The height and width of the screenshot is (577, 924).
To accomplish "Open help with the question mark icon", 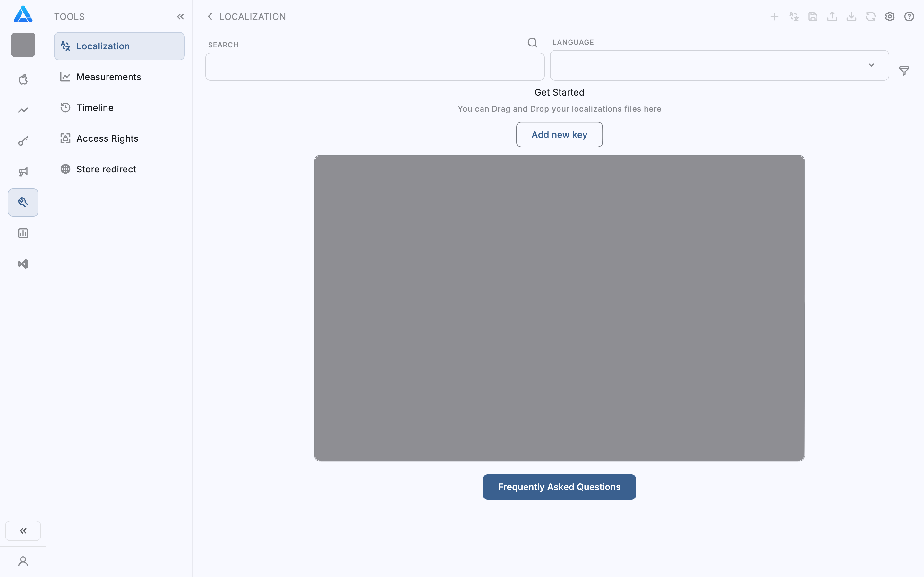I will click(x=909, y=16).
